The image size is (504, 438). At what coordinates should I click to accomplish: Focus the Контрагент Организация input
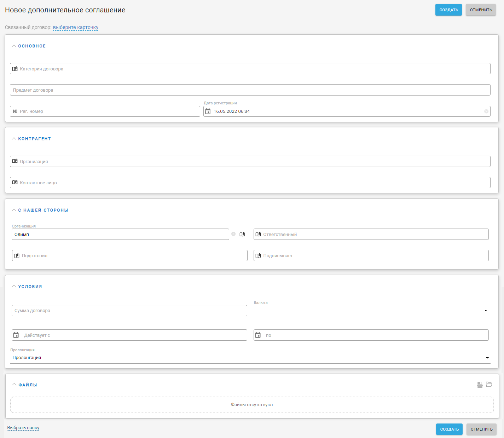(x=250, y=161)
